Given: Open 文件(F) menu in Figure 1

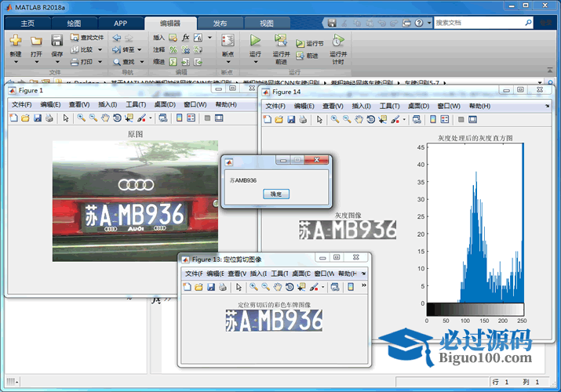Looking at the screenshot, I should (x=21, y=105).
